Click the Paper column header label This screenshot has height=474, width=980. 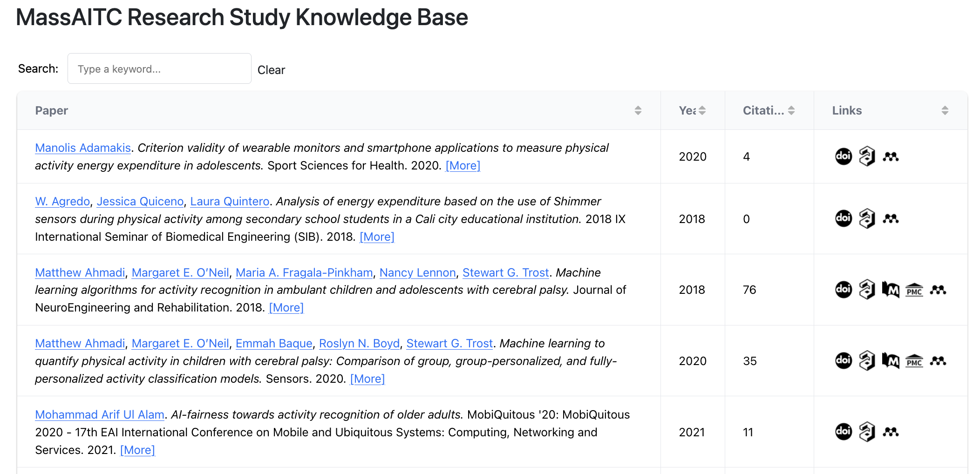52,110
